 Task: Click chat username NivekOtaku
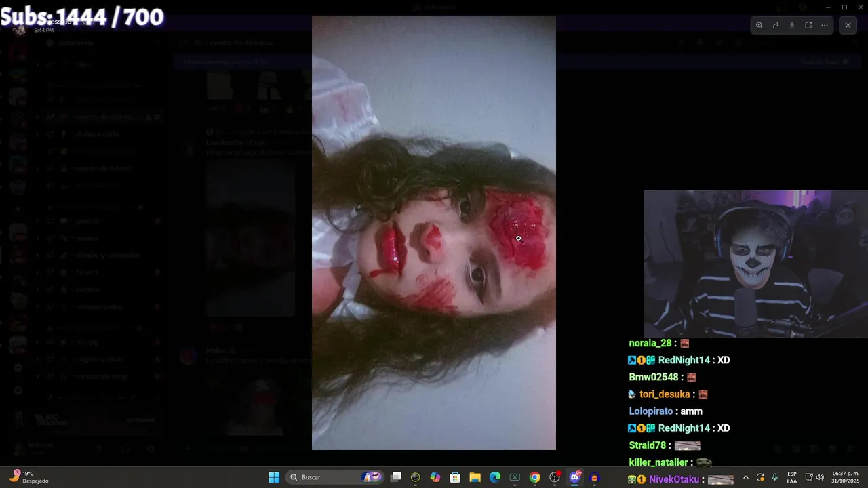[674, 479]
